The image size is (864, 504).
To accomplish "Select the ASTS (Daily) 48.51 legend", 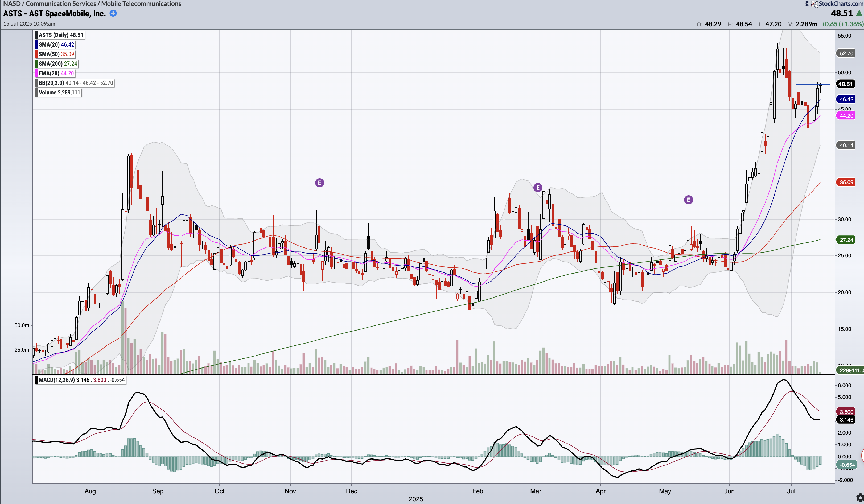I will (60, 35).
